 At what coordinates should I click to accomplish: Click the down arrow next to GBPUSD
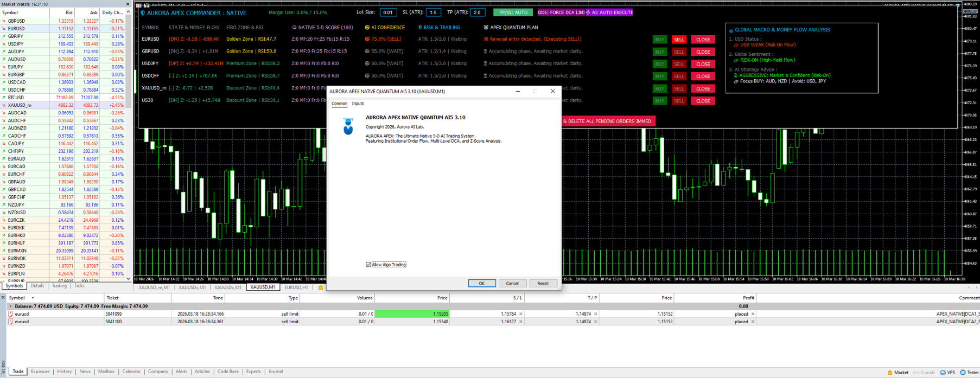coord(4,21)
